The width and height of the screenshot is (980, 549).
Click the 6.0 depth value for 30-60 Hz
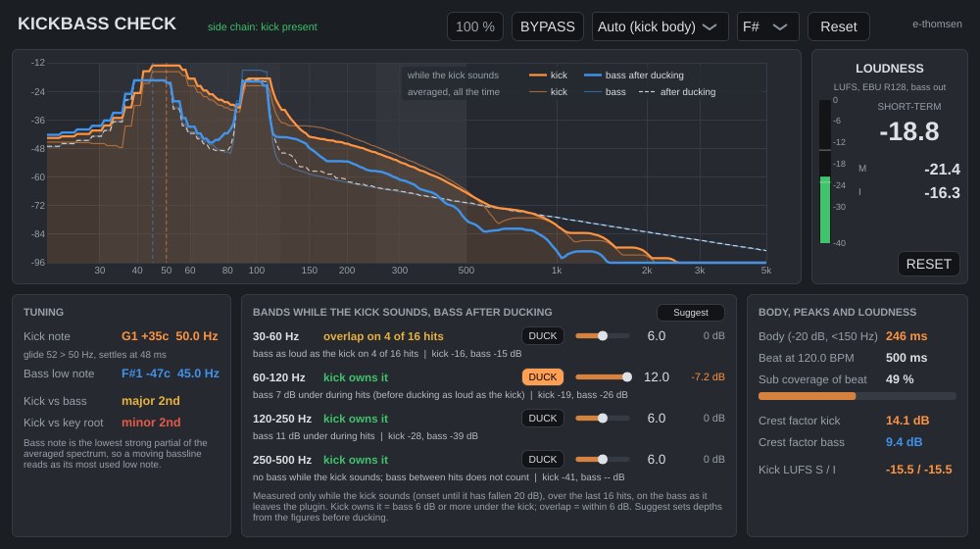coord(657,336)
